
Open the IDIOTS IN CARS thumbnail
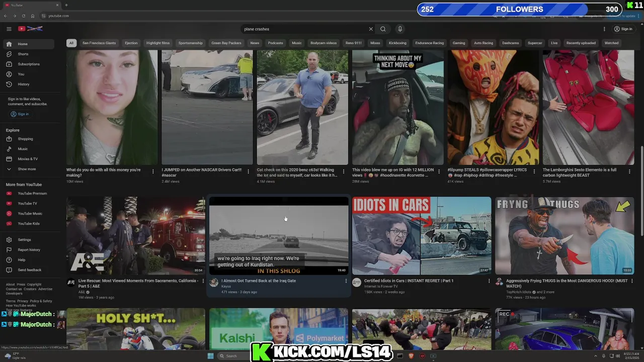click(x=422, y=235)
